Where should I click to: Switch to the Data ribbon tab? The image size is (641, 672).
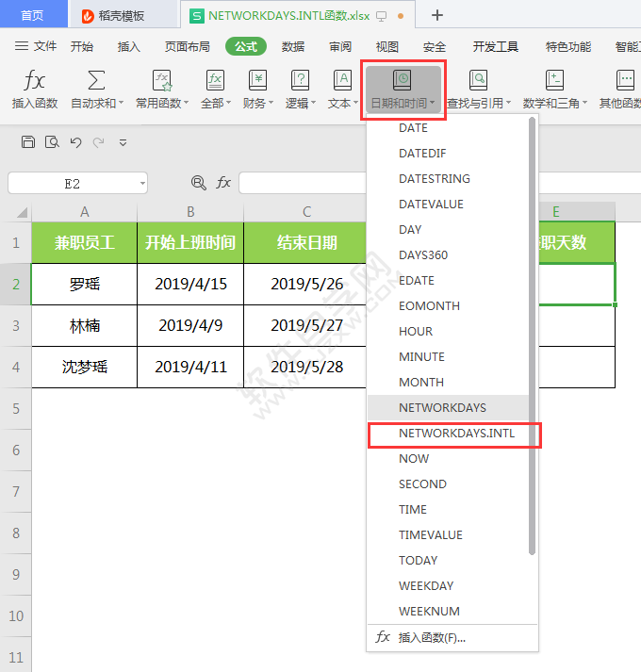tap(293, 47)
